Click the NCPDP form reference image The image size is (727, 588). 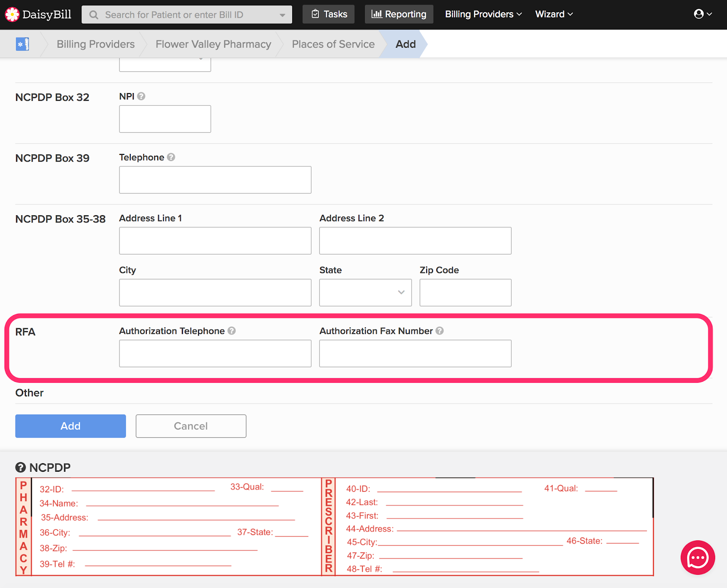click(334, 527)
